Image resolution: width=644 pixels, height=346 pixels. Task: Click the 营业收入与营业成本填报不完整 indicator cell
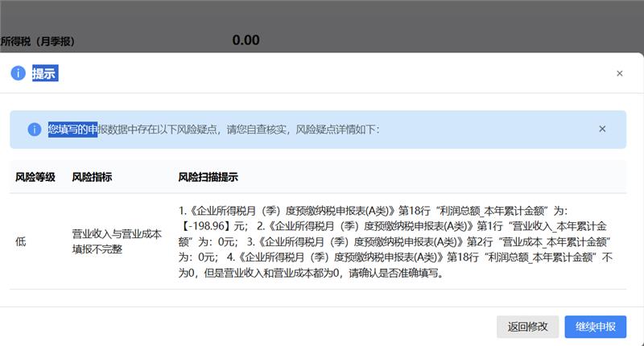pyautogui.click(x=117, y=241)
